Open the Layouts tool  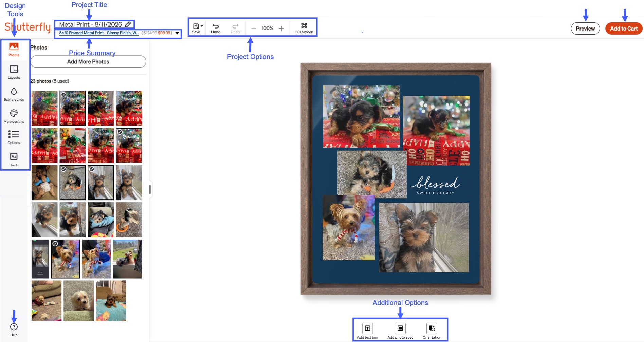tap(14, 72)
